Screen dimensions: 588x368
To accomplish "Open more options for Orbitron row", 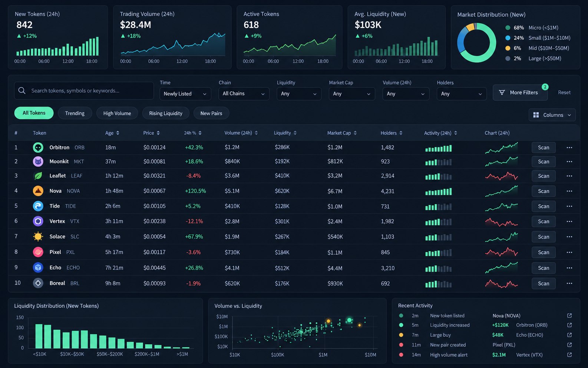I will click(569, 148).
